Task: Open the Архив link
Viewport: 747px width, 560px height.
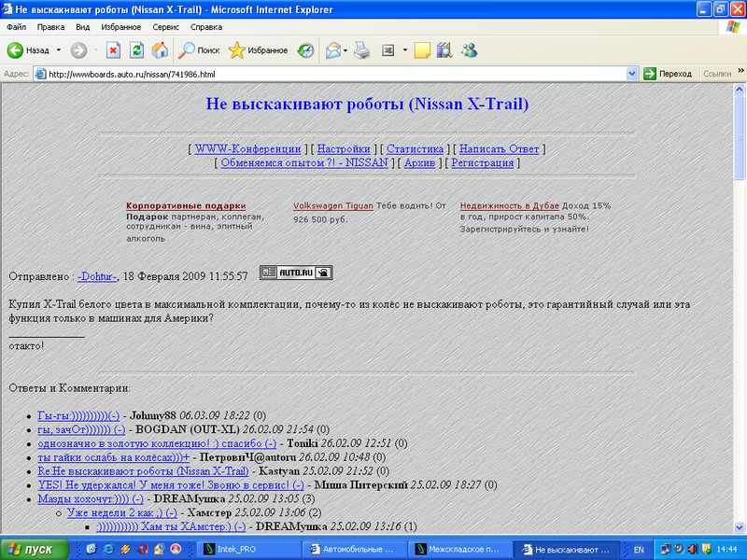Action: [419, 162]
